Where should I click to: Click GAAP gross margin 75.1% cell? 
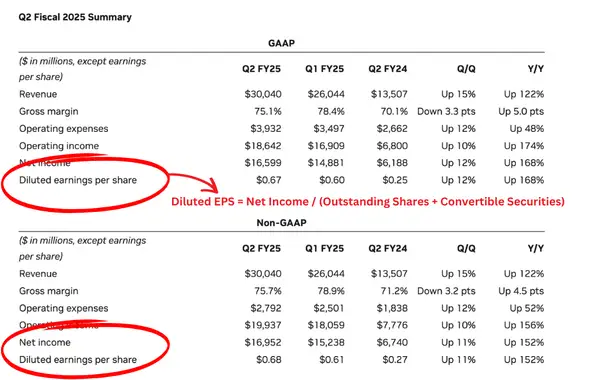[x=268, y=111]
